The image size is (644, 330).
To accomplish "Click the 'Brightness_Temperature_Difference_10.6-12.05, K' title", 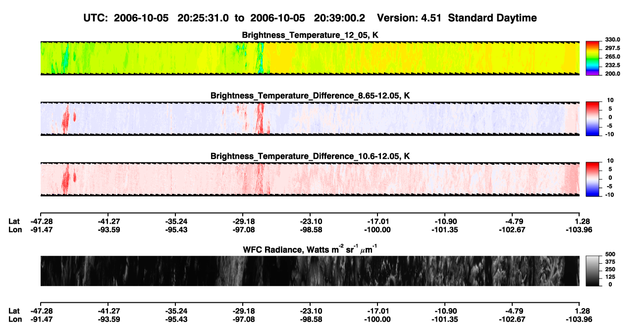I will [x=310, y=156].
